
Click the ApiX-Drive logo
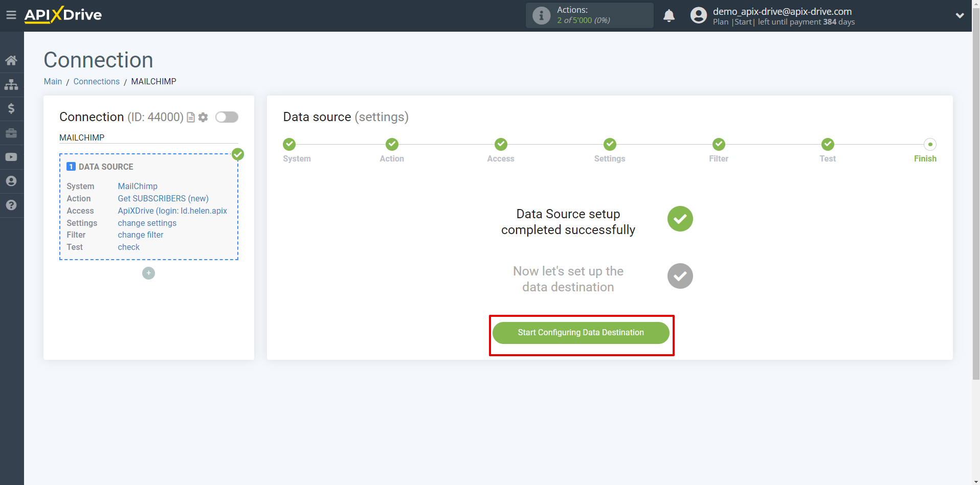[x=63, y=15]
